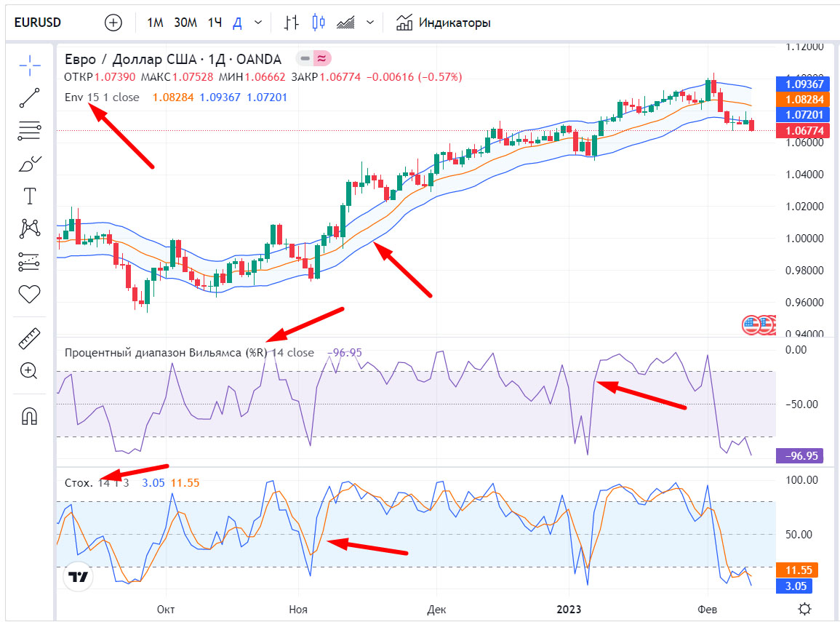Select the trend line drawing tool
The image size is (840, 622).
[x=30, y=98]
